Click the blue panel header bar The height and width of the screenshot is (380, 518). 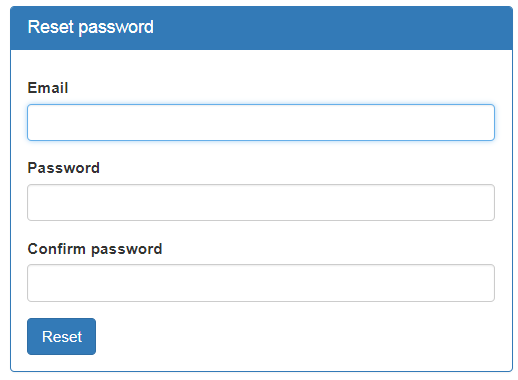pyautogui.click(x=261, y=28)
